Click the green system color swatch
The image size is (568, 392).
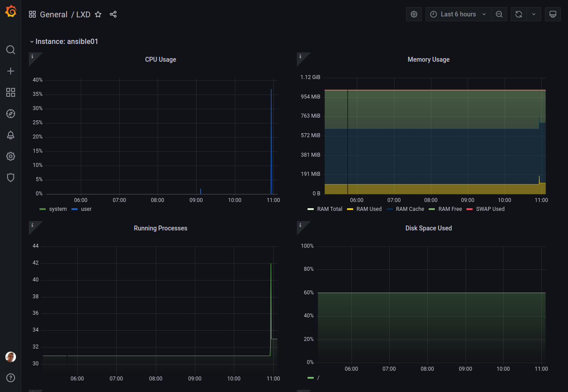point(43,209)
